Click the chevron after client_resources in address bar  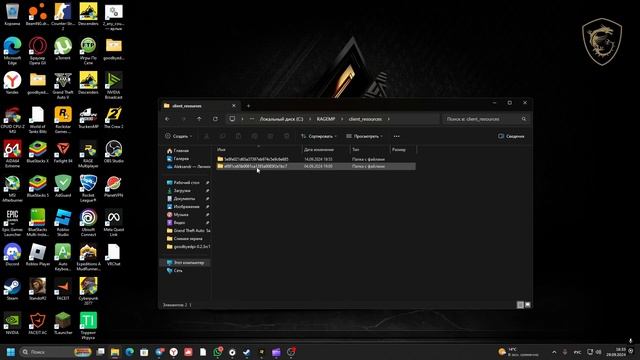(389, 119)
